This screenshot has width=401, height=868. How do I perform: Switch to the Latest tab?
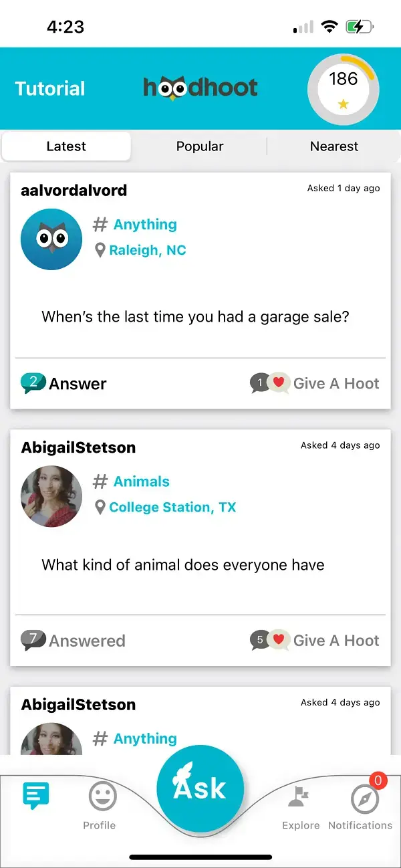pyautogui.click(x=66, y=146)
